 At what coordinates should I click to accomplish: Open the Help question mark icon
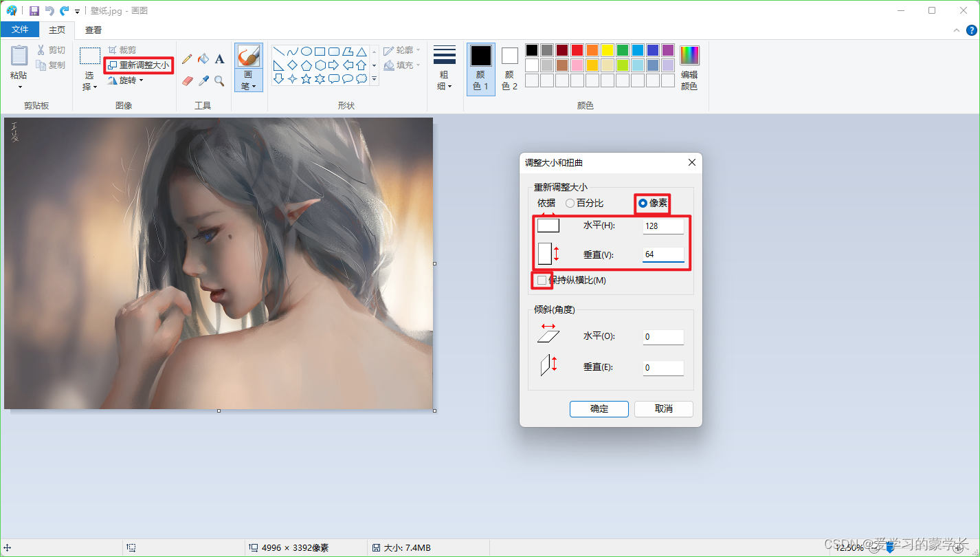972,30
